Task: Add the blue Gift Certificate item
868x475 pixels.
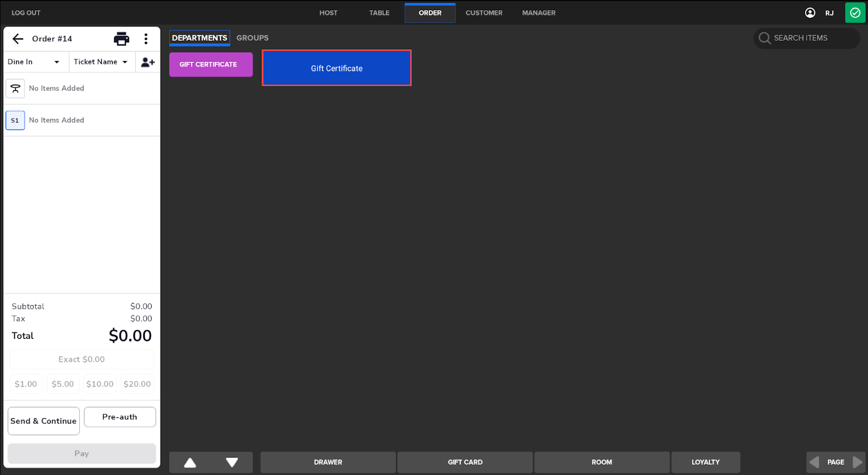Action: coord(336,68)
